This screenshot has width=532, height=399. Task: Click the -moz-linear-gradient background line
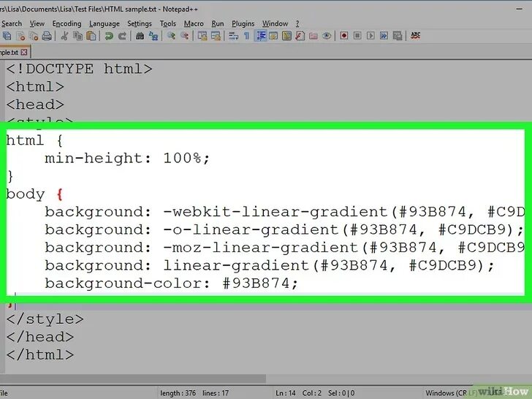284,247
